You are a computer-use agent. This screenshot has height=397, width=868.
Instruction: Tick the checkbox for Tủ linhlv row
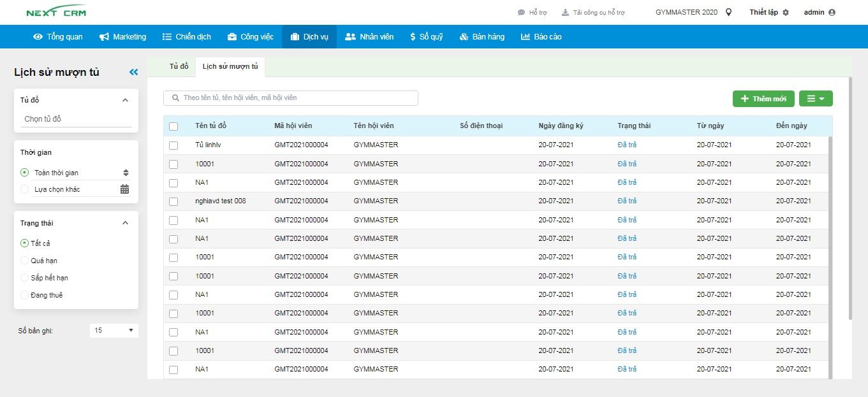173,145
